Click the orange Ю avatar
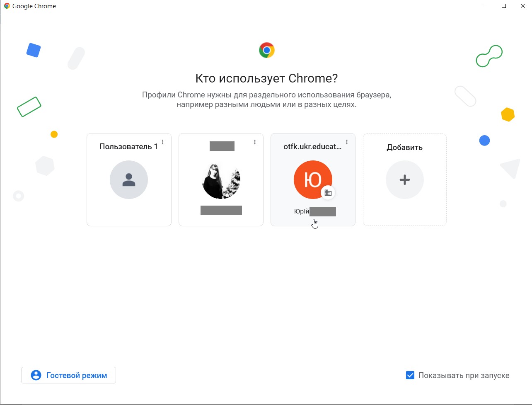This screenshot has width=532, height=405. pos(313,179)
